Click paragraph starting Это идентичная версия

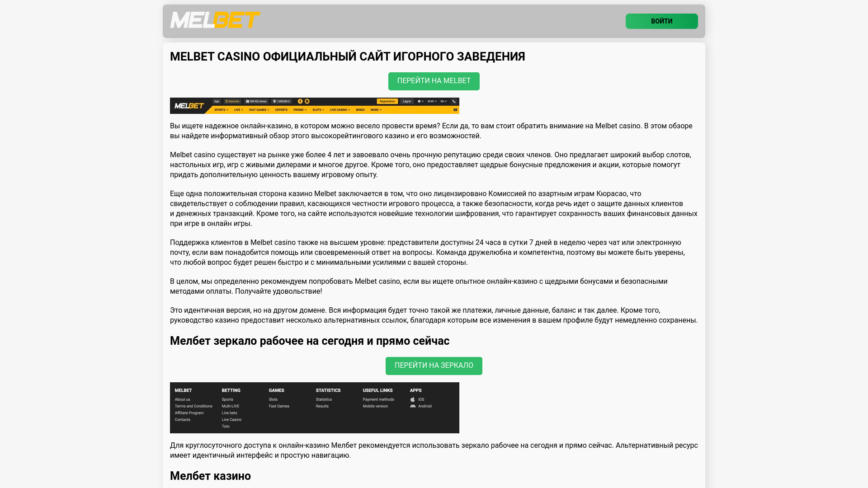pyautogui.click(x=434, y=315)
